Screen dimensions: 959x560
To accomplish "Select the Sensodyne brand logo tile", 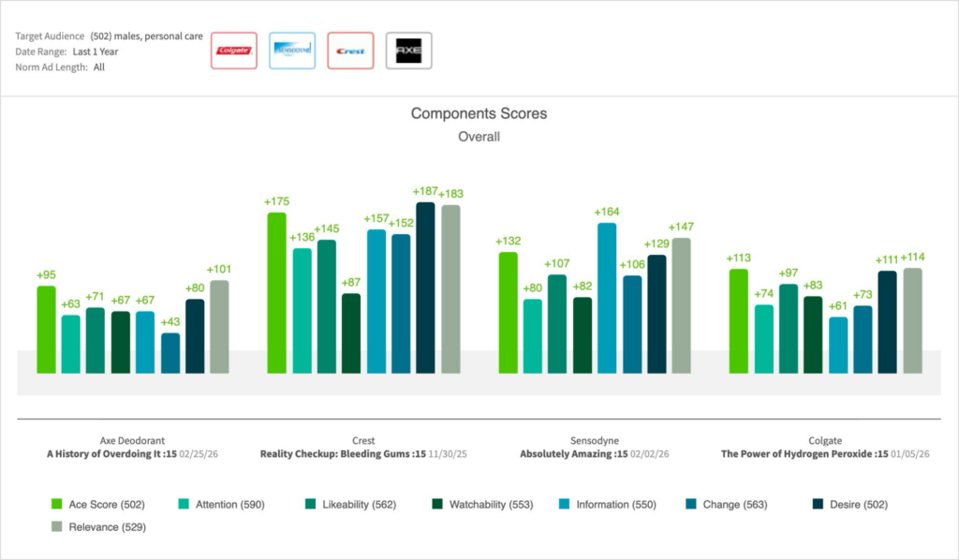I will point(291,51).
